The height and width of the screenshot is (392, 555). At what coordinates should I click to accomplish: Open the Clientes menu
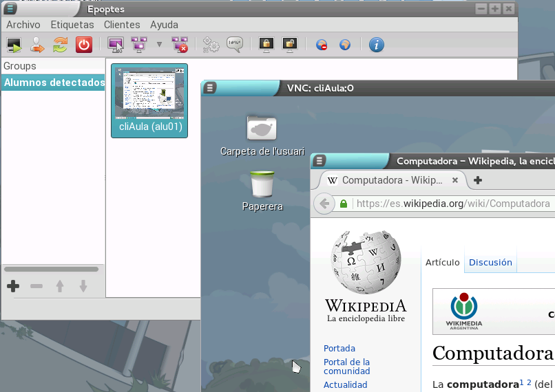pos(122,25)
